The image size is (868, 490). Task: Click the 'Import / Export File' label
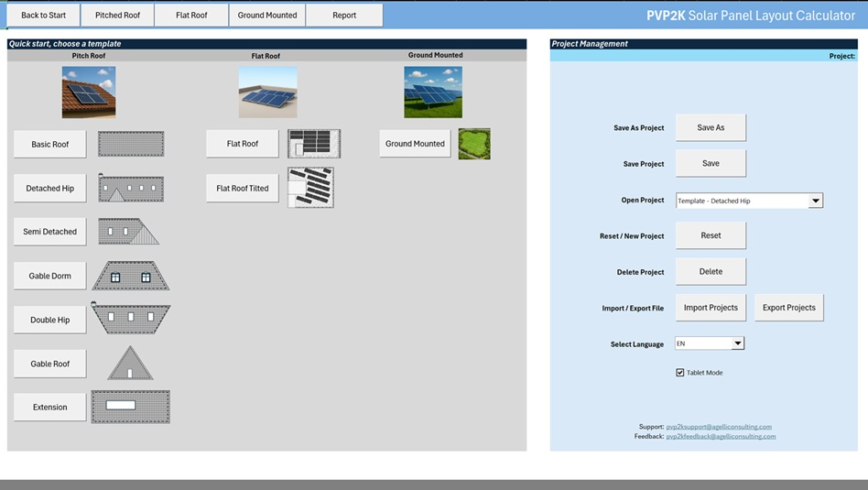tap(633, 309)
